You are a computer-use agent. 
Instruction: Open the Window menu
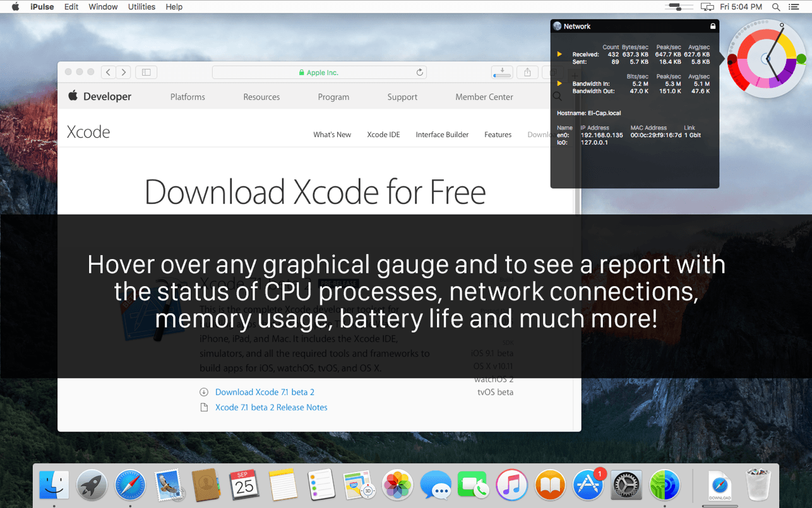(x=103, y=7)
